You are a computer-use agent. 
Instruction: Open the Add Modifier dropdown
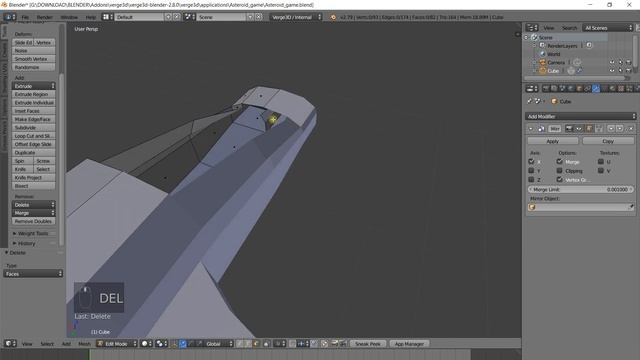[x=580, y=116]
